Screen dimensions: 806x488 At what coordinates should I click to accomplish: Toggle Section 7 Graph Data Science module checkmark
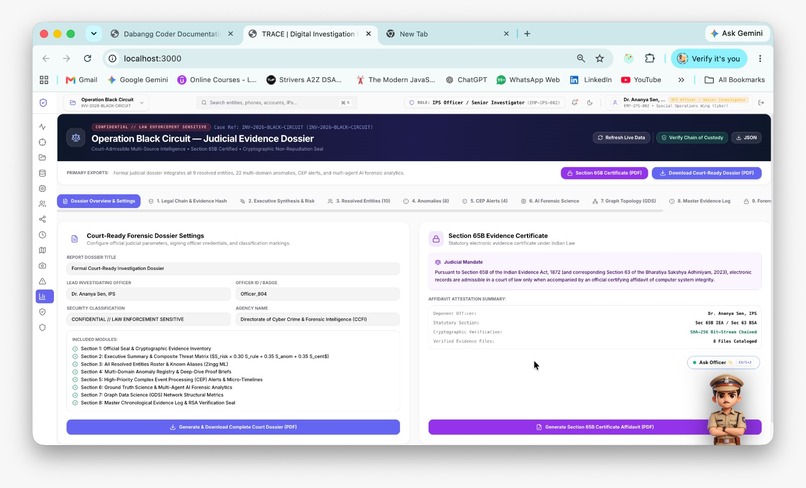click(75, 395)
